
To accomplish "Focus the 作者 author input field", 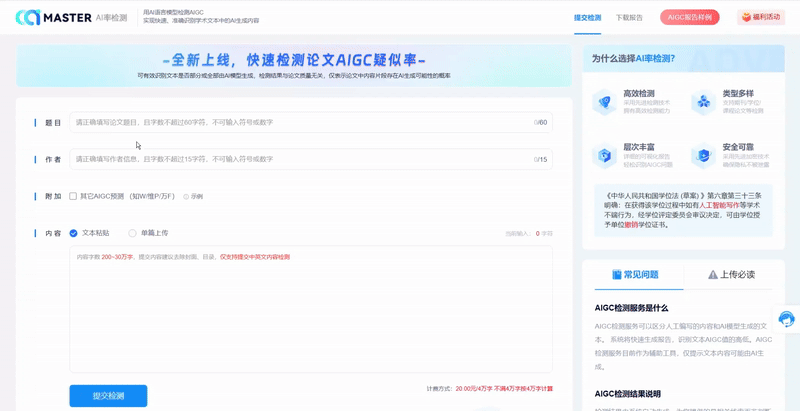I will pyautogui.click(x=311, y=159).
